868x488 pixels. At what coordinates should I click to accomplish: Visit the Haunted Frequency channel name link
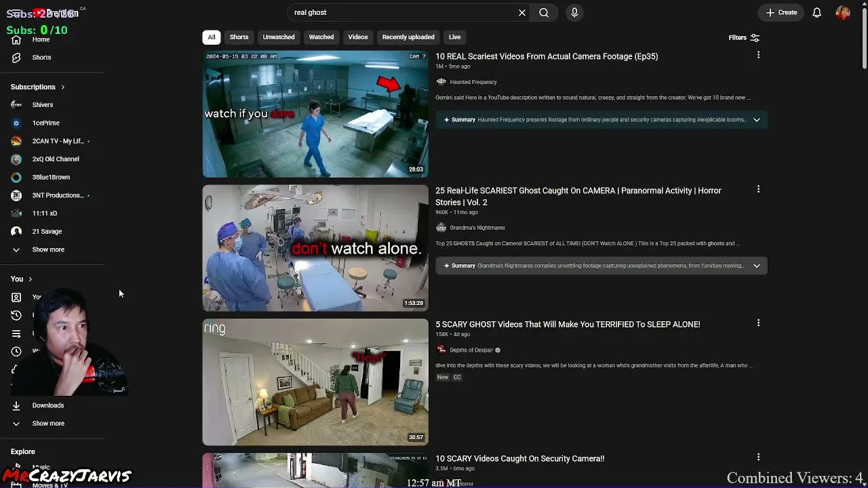click(x=473, y=82)
